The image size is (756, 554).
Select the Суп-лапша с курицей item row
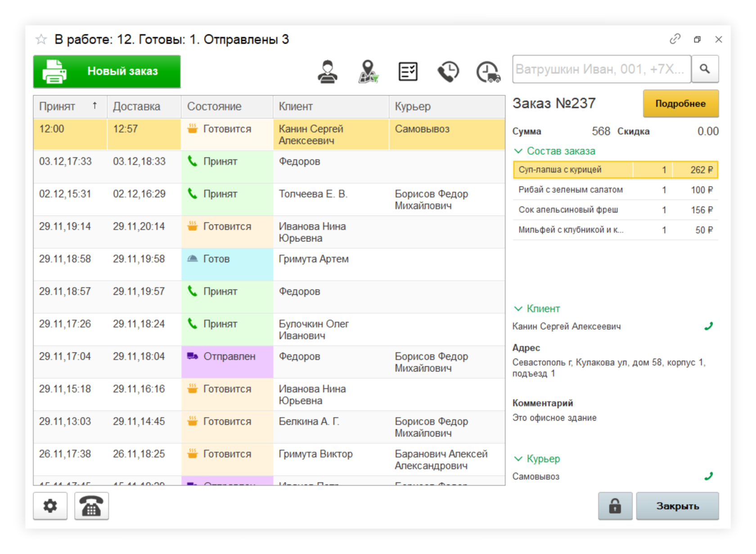[616, 170]
